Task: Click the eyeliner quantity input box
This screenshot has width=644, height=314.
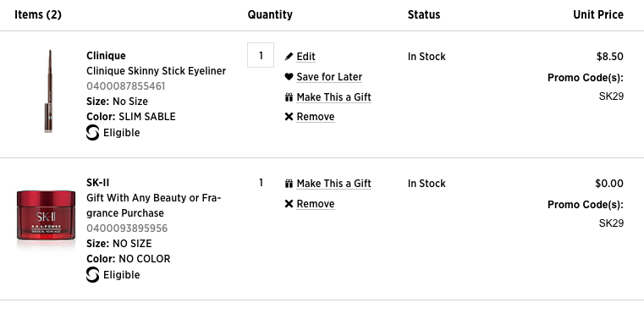Action: point(261,55)
